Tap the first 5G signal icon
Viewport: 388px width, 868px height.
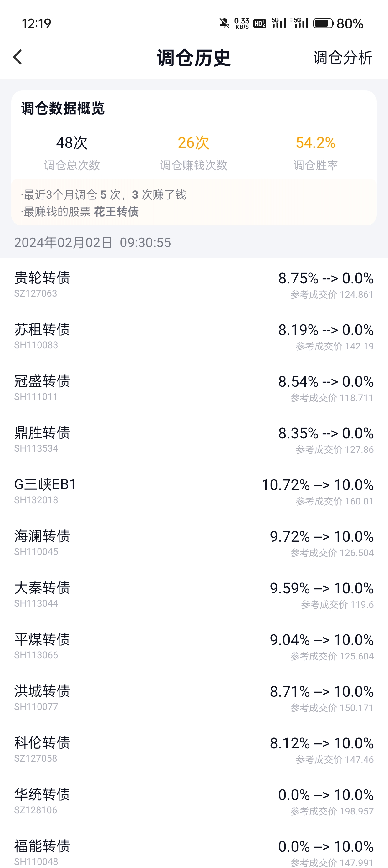[279, 23]
